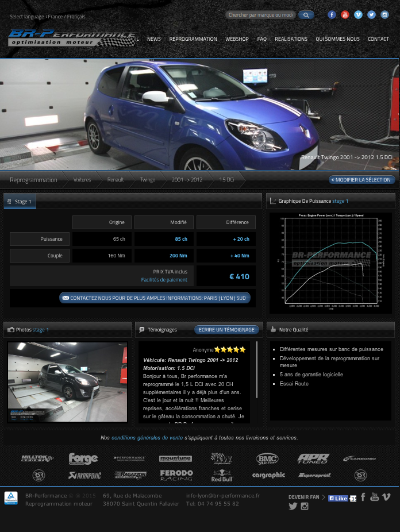Open the REALISATIONS menu item
Screen dimensions: 400x532
tap(291, 39)
